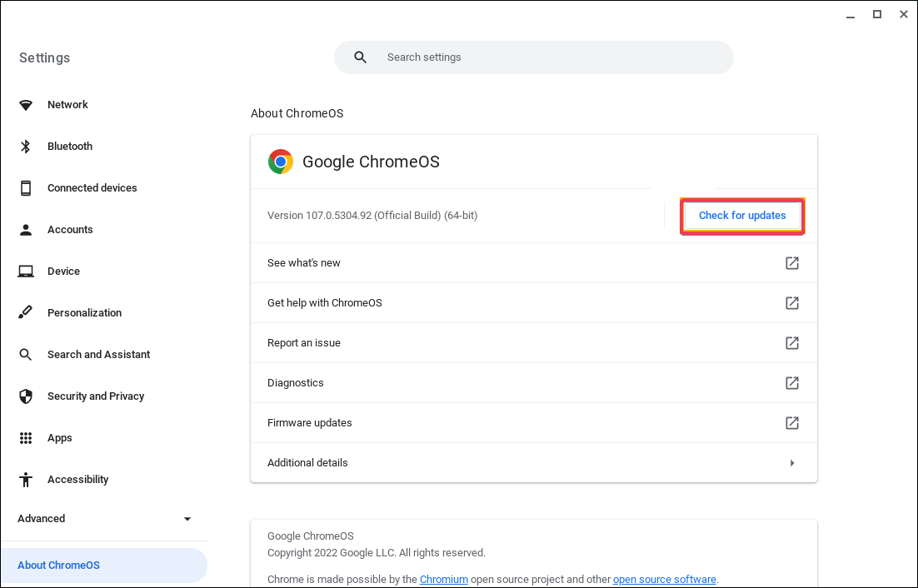Open the Firmware updates row
Image resolution: width=918 pixels, height=588 pixels.
(534, 423)
